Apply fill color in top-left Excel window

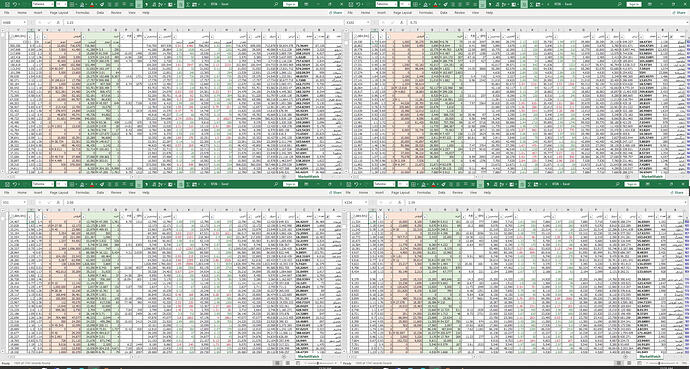click(82, 4)
